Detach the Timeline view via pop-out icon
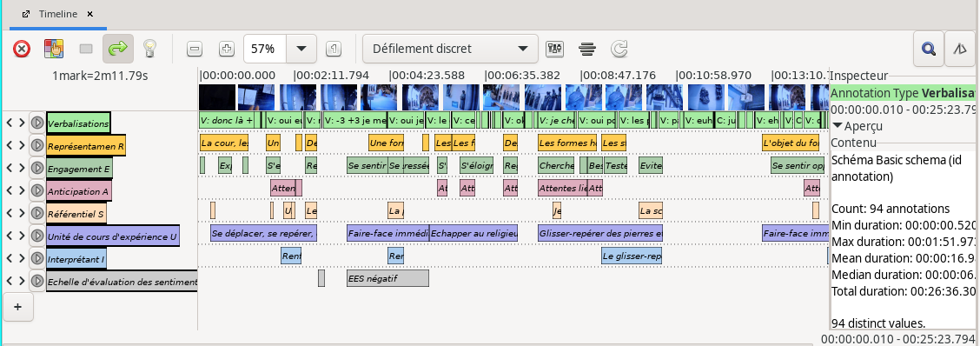The height and width of the screenshot is (346, 980). point(25,14)
